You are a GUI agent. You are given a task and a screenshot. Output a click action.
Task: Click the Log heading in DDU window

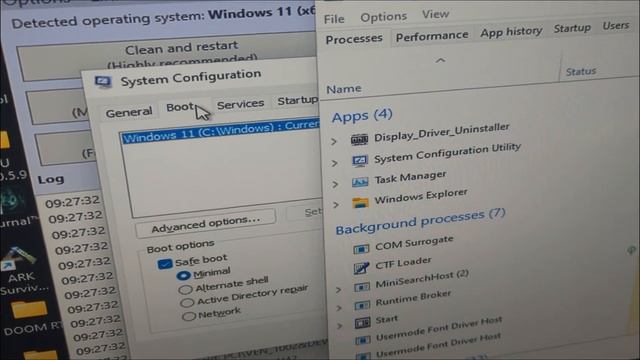tap(51, 179)
